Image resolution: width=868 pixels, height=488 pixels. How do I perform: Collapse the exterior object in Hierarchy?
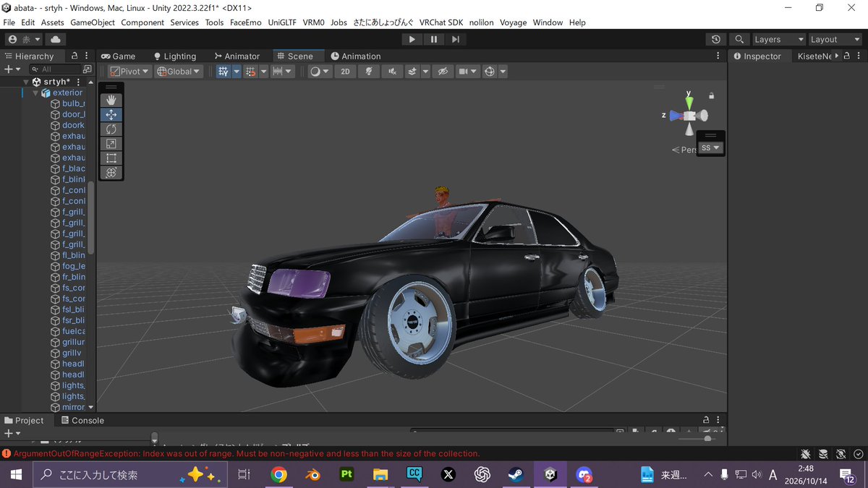(35, 93)
